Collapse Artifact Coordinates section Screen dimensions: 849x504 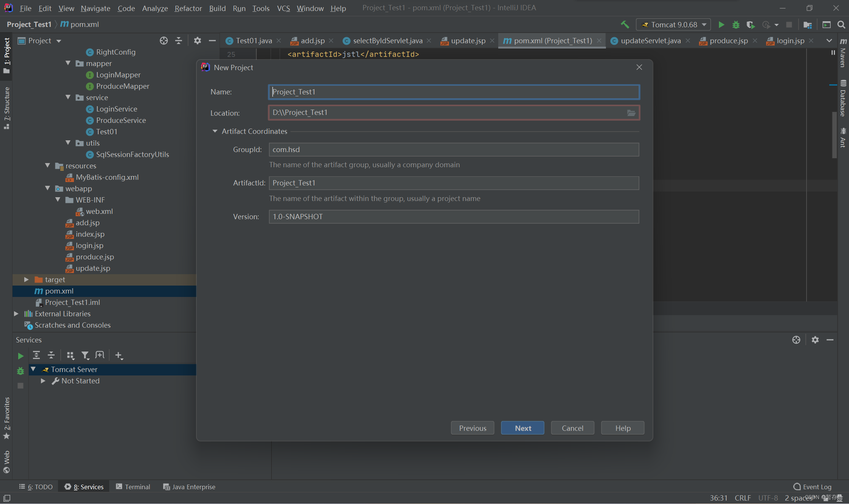tap(215, 131)
